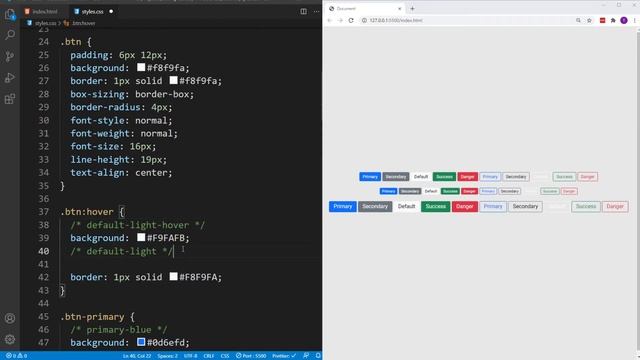Click the large outlined Danger button

(615, 207)
